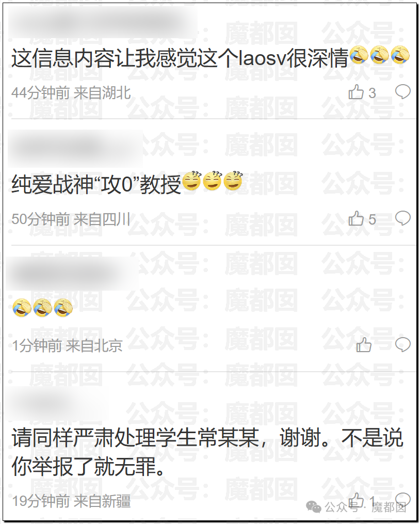
Task: Like the 新疆 comment about 常某某
Action: (x=356, y=500)
